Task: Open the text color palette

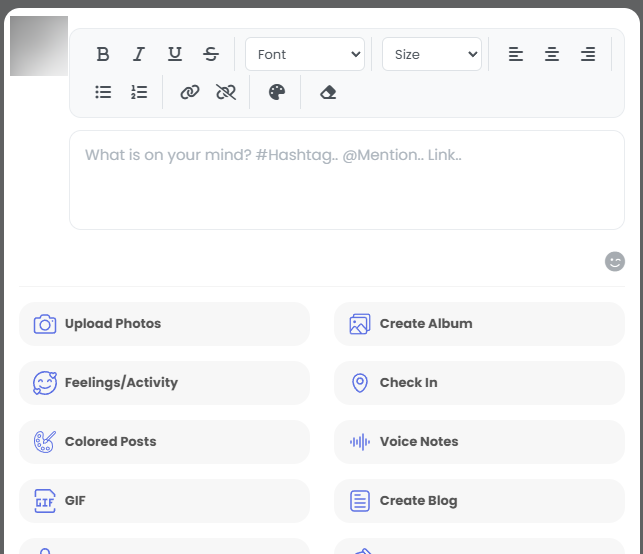Action: click(x=277, y=92)
